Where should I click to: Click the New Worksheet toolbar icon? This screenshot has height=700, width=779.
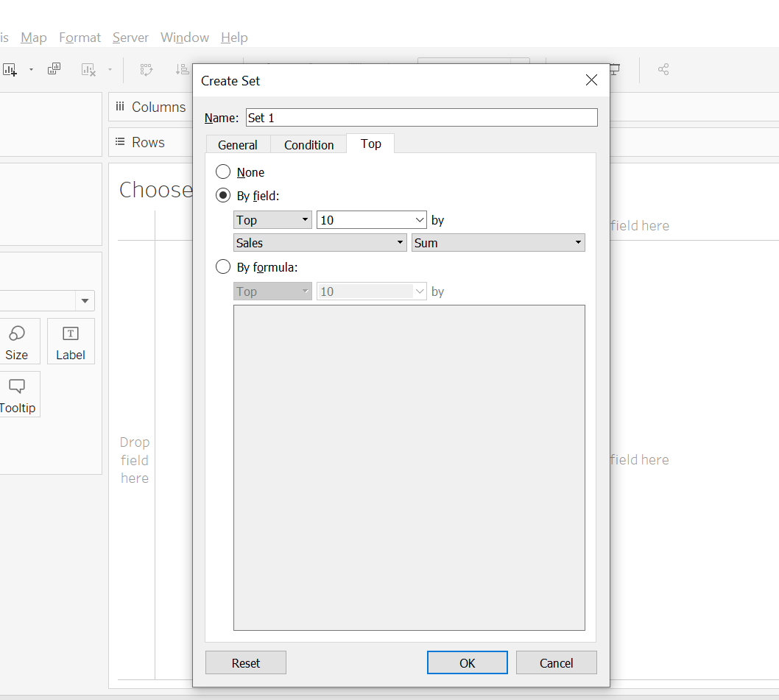10,69
